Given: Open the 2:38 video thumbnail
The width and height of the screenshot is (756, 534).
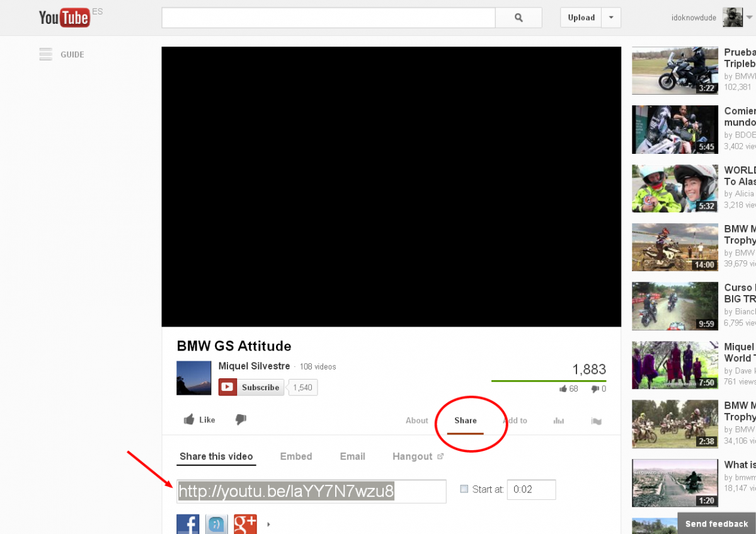Looking at the screenshot, I should coord(675,424).
